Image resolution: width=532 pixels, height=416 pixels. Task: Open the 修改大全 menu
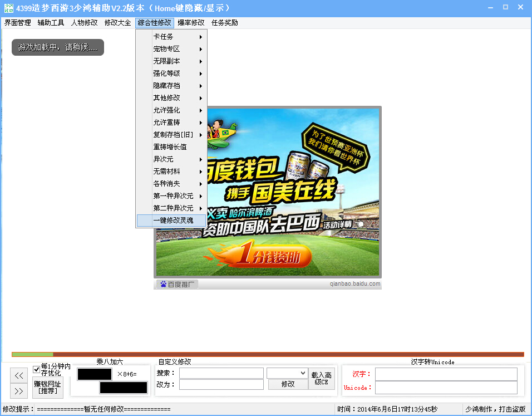(117, 23)
